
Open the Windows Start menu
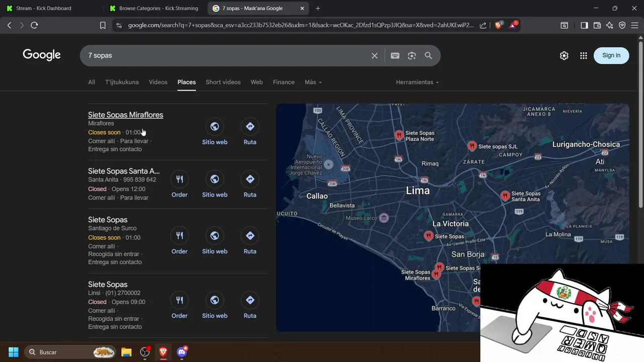pos(14,352)
